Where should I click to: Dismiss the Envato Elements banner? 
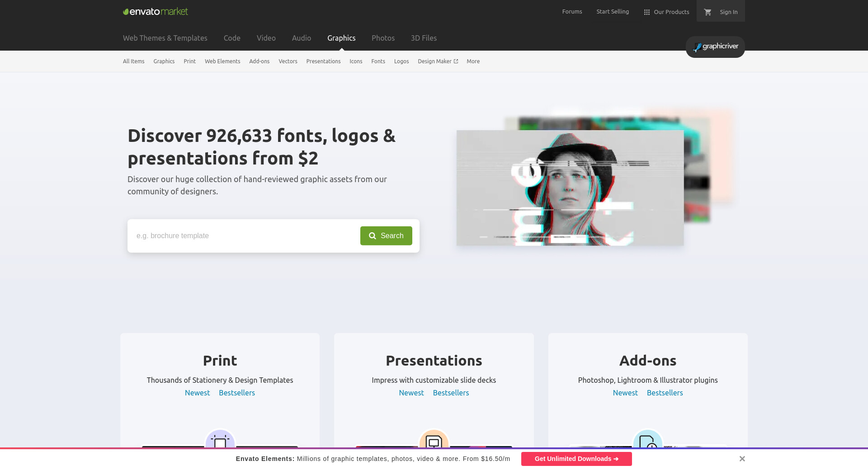742,459
